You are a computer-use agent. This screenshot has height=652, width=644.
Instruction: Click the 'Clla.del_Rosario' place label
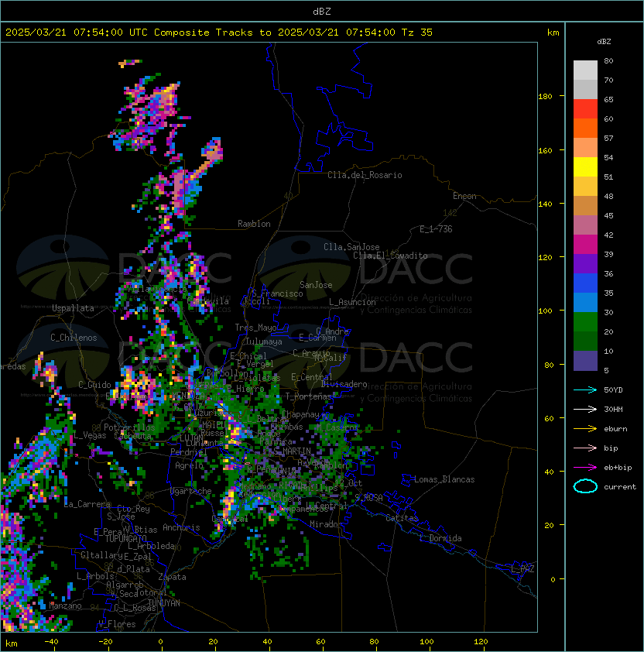point(365,175)
